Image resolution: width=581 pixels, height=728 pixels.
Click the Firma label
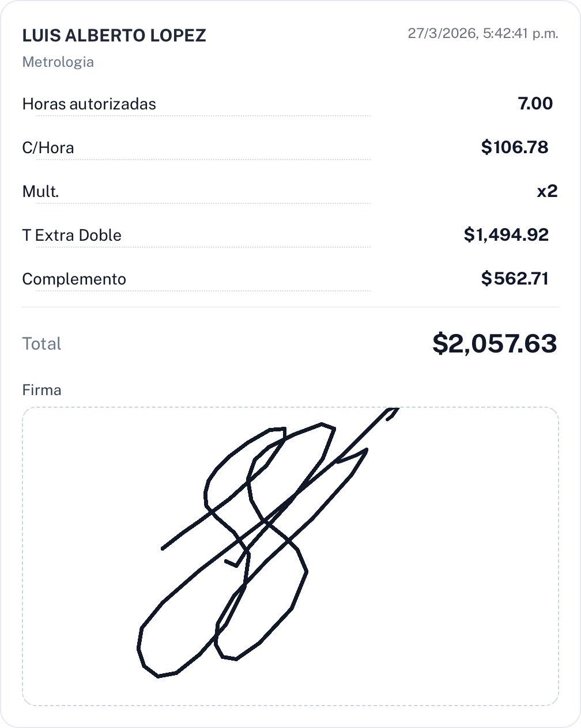(x=41, y=390)
